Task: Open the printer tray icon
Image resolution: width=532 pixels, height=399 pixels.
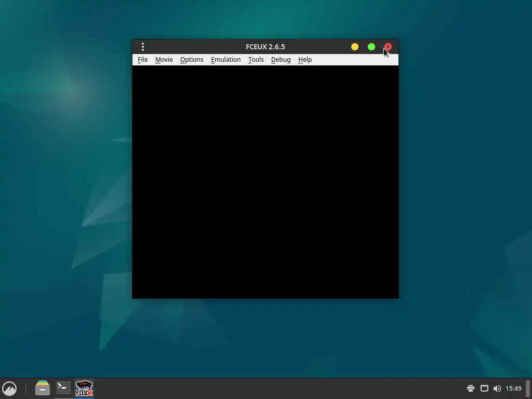Action: (x=470, y=389)
